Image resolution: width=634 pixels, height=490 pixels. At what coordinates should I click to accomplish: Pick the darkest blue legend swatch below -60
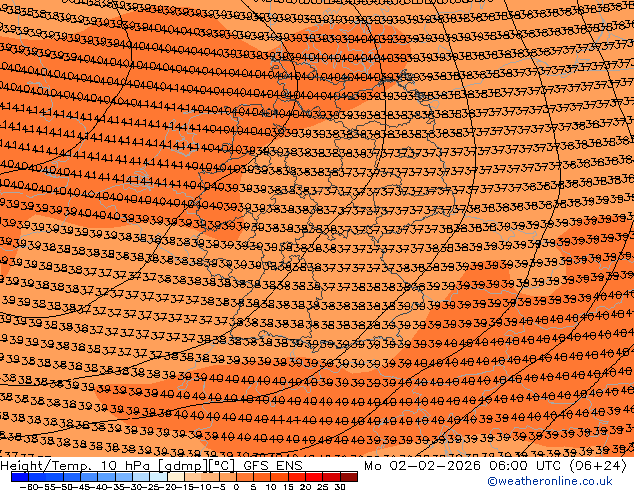point(20,477)
